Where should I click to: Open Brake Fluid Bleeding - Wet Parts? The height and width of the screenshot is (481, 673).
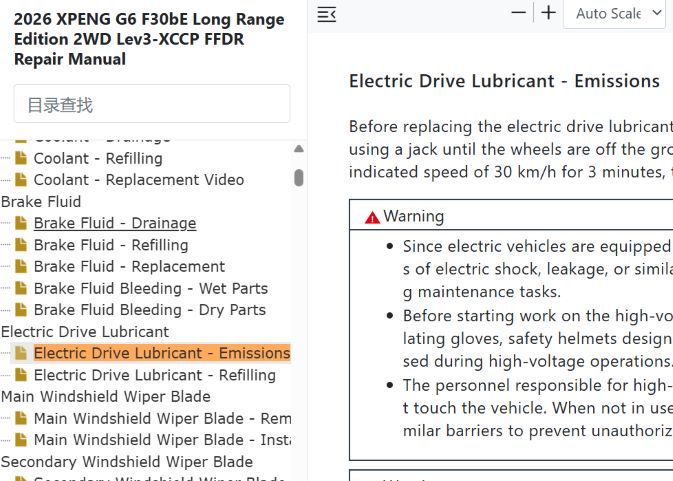point(151,288)
